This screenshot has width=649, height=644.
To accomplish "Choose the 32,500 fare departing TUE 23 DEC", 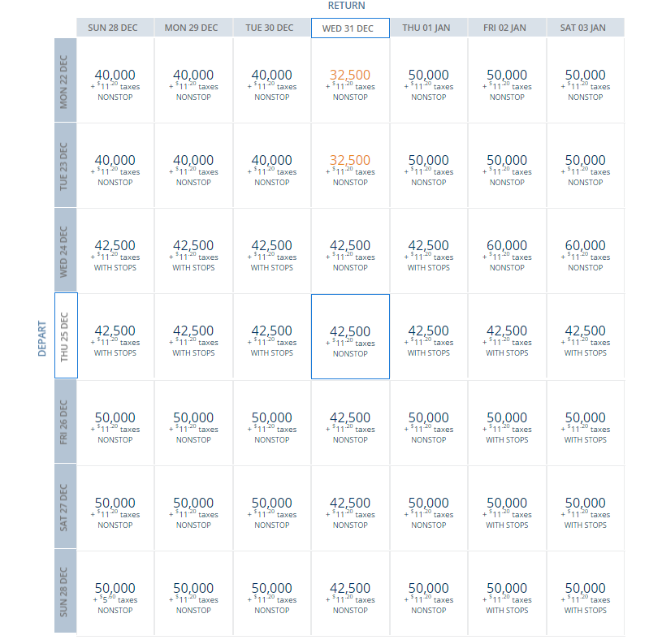I will tap(350, 166).
